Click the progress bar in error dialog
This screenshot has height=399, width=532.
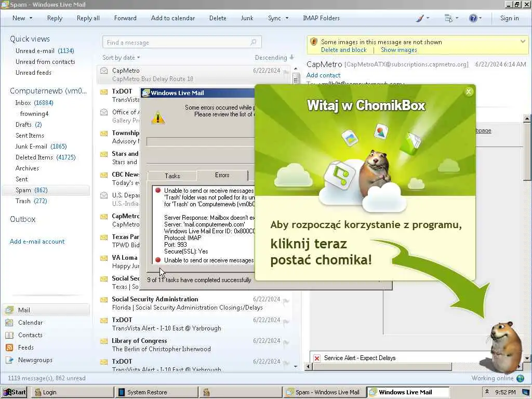pyautogui.click(x=201, y=142)
